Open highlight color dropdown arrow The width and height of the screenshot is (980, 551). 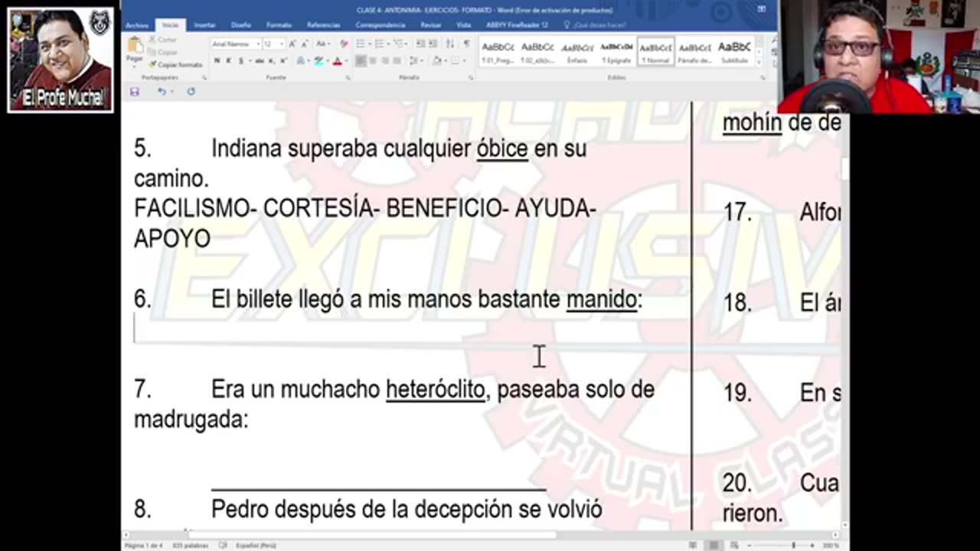327,60
